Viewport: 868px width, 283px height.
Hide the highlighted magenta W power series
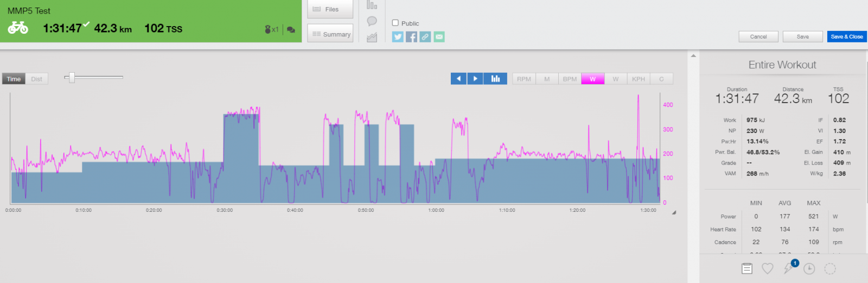coord(592,79)
